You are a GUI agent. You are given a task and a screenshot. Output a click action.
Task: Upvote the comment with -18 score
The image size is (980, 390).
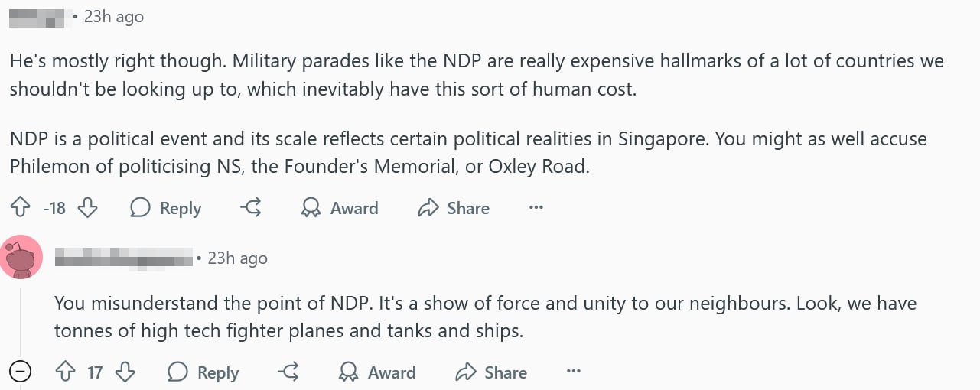pos(20,208)
